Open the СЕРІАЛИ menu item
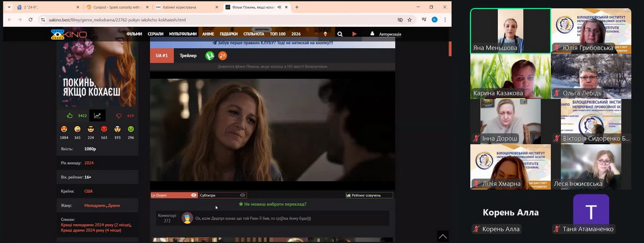This screenshot has width=644, height=243. click(155, 34)
